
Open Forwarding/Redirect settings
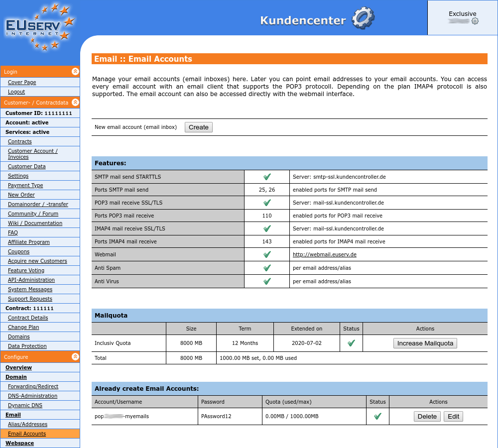[x=33, y=386]
